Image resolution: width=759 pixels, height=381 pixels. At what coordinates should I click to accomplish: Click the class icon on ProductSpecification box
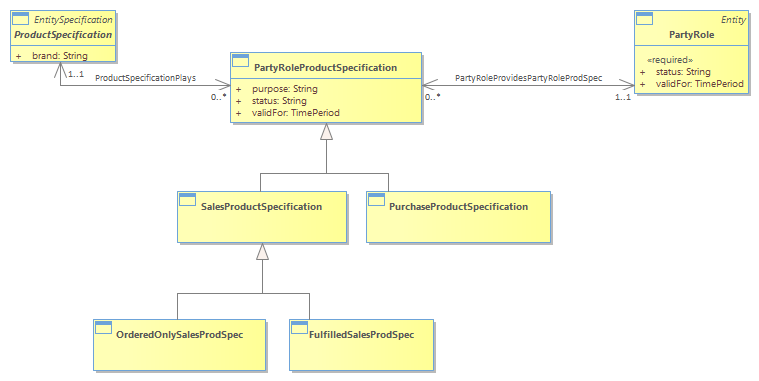coord(20,19)
